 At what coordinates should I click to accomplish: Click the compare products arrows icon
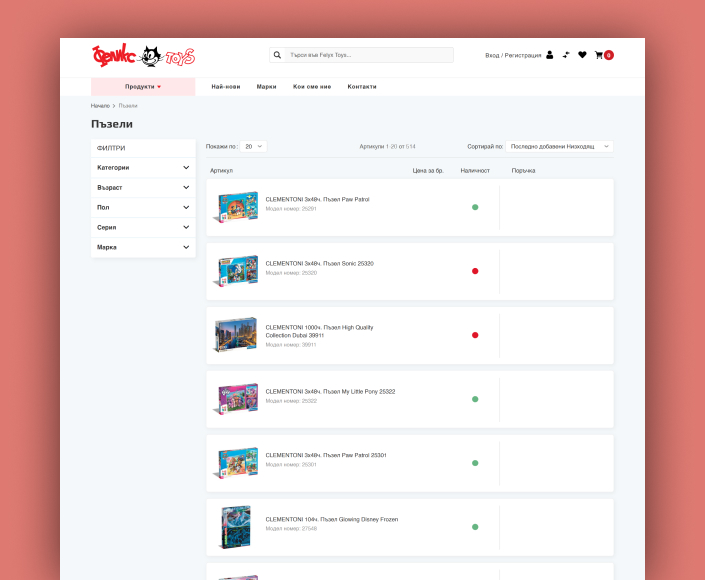[566, 55]
